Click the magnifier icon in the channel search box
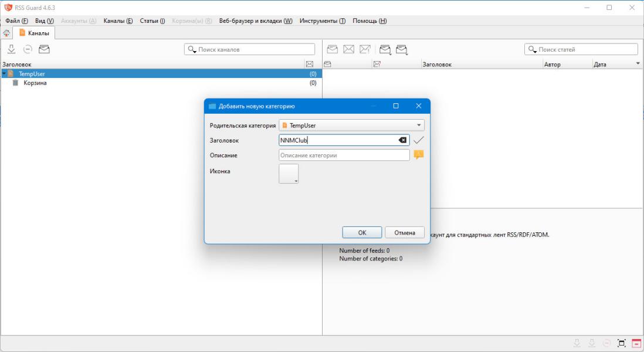The image size is (644, 352). [192, 49]
